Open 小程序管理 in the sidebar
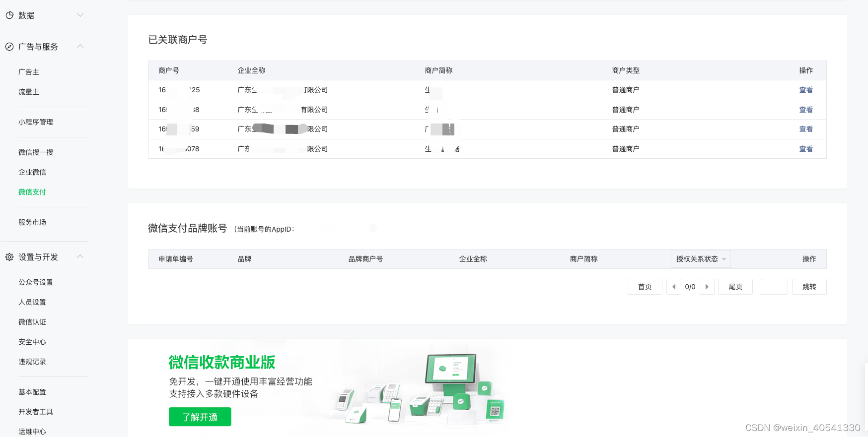The height and width of the screenshot is (437, 868). point(36,122)
